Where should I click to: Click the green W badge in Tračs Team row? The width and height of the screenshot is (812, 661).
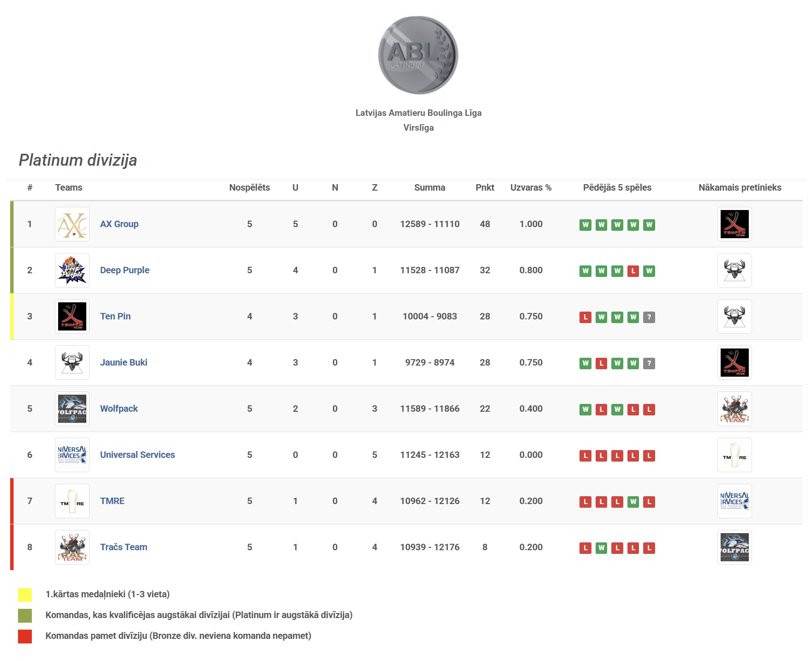pos(601,548)
